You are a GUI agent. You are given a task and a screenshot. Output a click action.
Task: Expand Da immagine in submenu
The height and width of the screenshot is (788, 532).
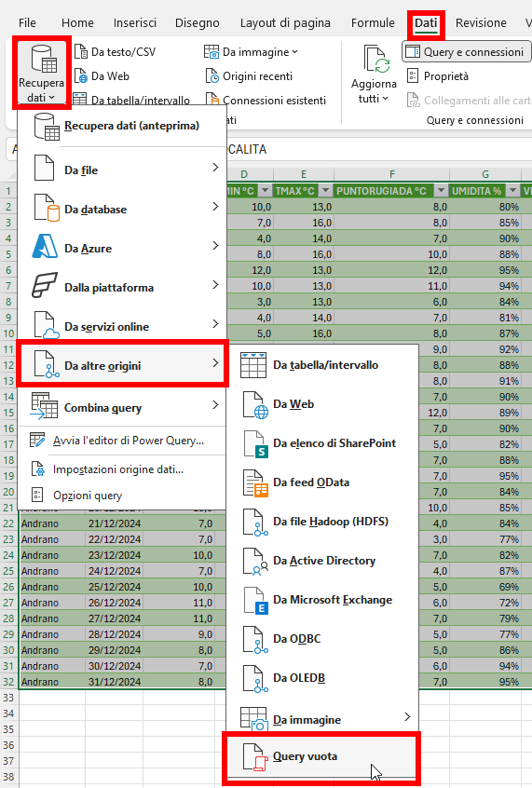pos(322,719)
